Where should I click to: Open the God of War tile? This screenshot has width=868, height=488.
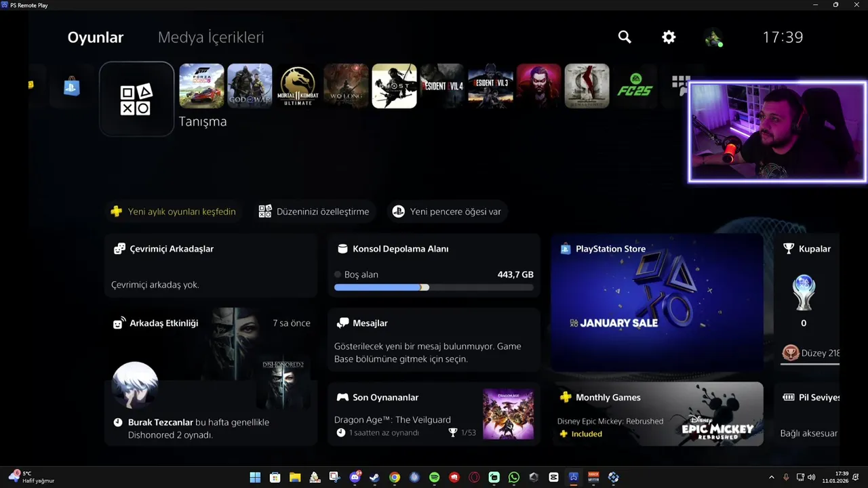pyautogui.click(x=250, y=86)
